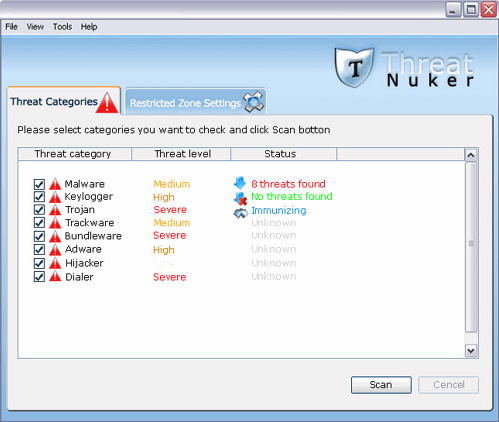Select the Dialer category name
Viewport: 499px width, 422px height.
pyautogui.click(x=79, y=277)
